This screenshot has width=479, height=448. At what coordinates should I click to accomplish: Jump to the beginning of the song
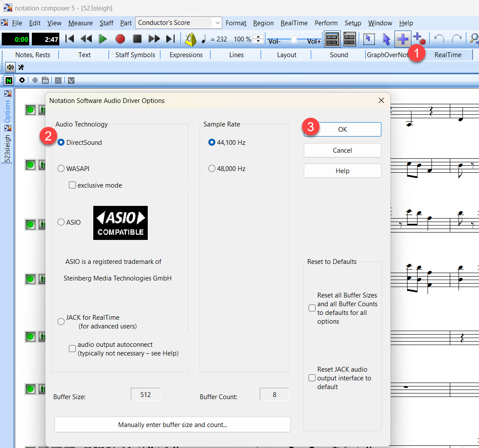click(x=69, y=39)
